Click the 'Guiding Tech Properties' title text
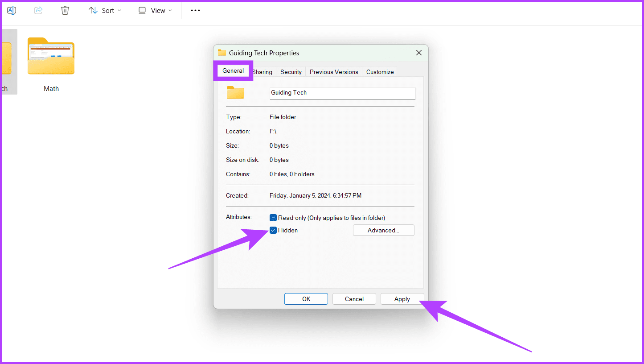The width and height of the screenshot is (644, 364). tap(264, 53)
